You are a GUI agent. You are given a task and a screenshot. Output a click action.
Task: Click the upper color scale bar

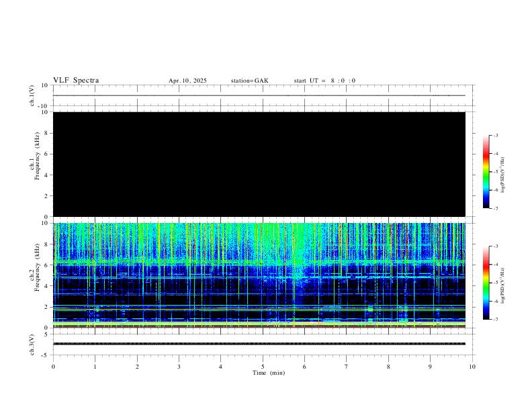[x=486, y=172]
